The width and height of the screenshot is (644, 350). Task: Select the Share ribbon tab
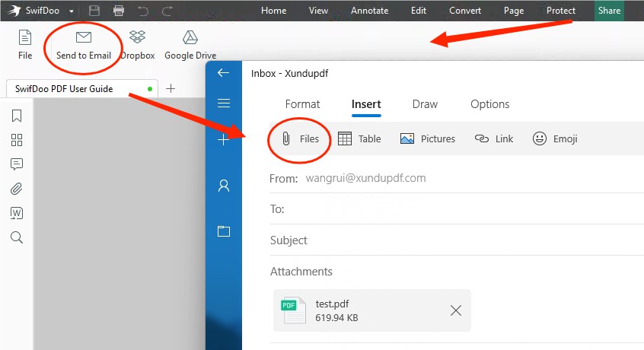[x=609, y=11]
